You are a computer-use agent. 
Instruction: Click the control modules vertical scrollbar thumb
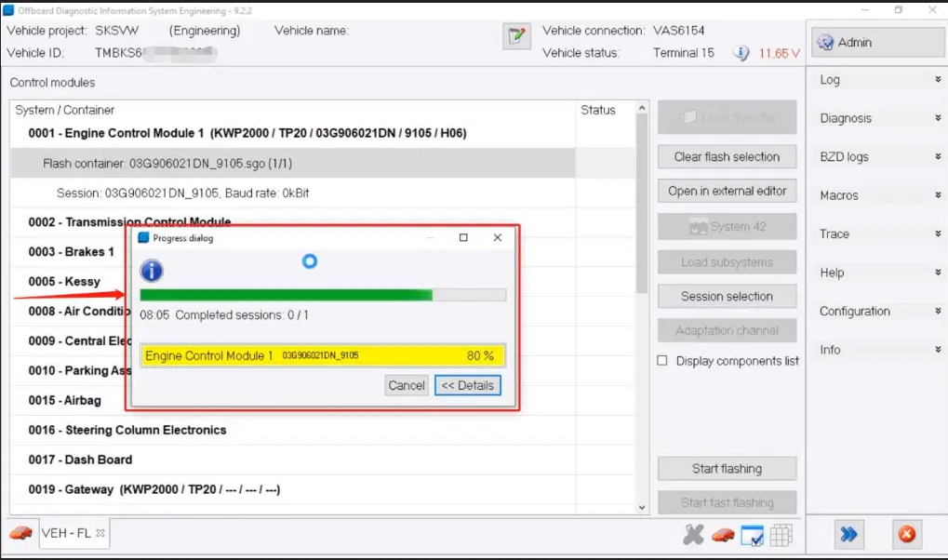tap(642, 203)
